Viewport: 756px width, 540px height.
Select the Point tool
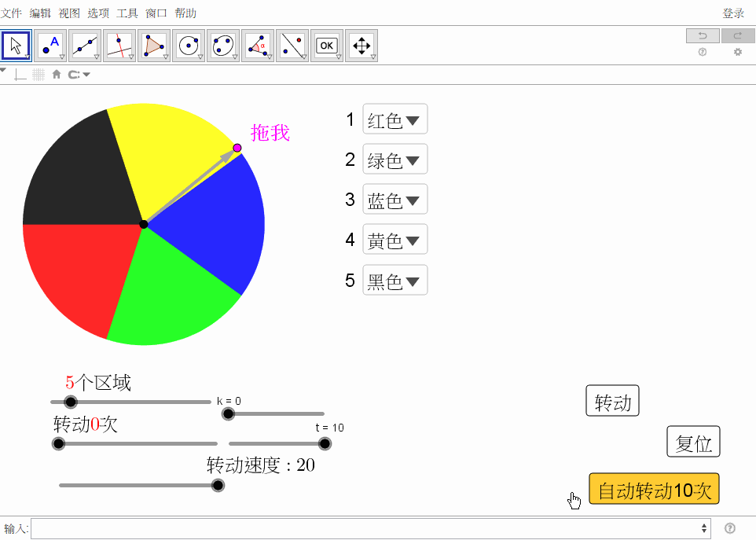click(x=50, y=46)
